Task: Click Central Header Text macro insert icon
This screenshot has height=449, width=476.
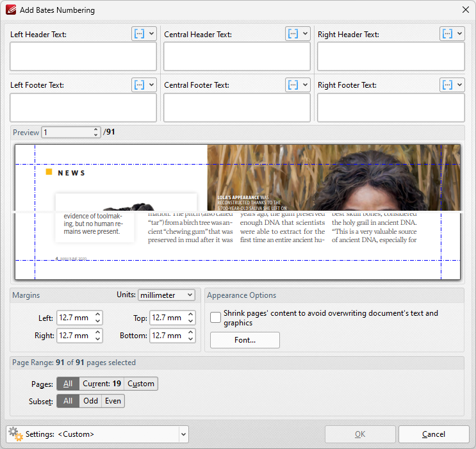Action: pyautogui.click(x=293, y=34)
